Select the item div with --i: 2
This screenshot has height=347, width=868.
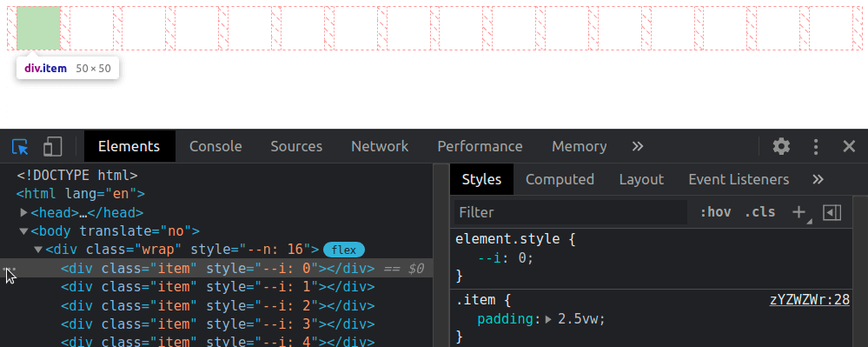[218, 305]
